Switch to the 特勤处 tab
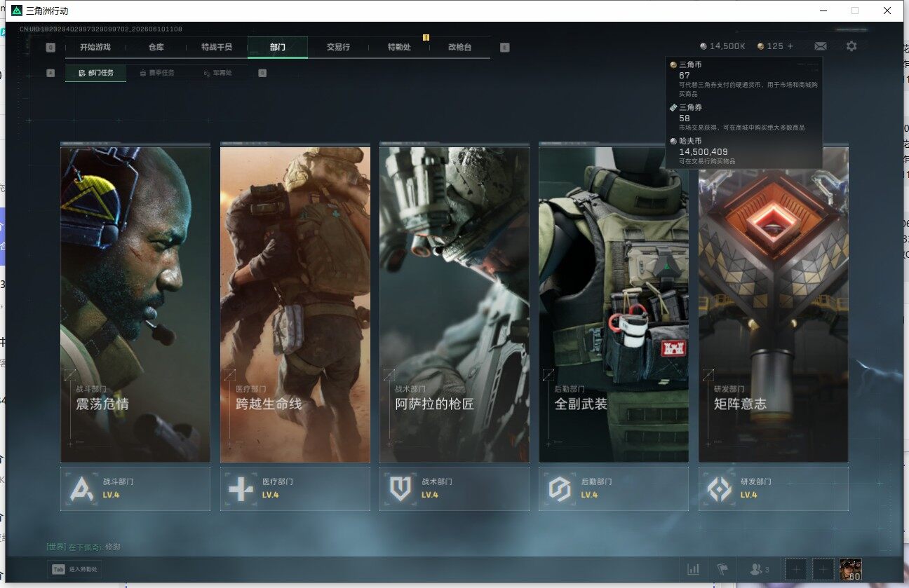The image size is (909, 588). 399,48
